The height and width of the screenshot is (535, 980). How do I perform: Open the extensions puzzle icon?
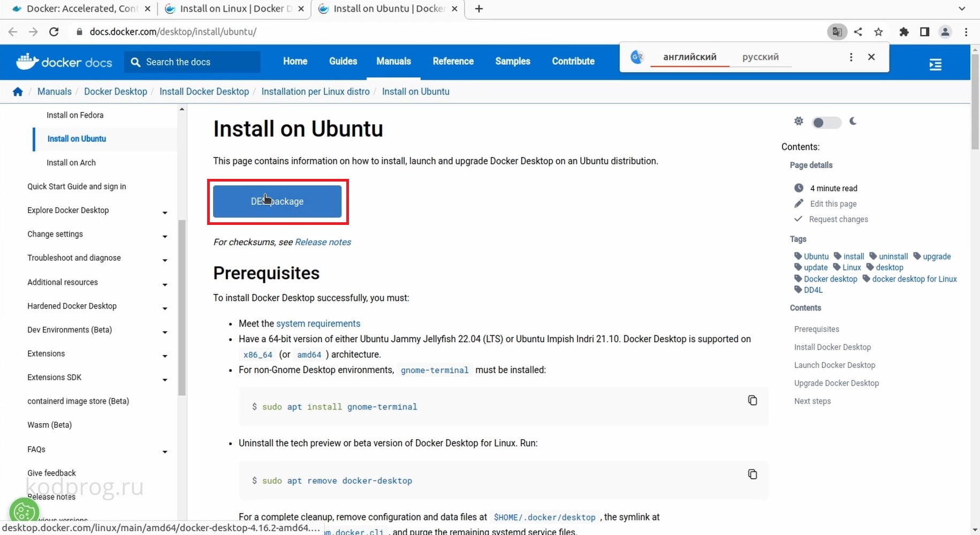904,32
